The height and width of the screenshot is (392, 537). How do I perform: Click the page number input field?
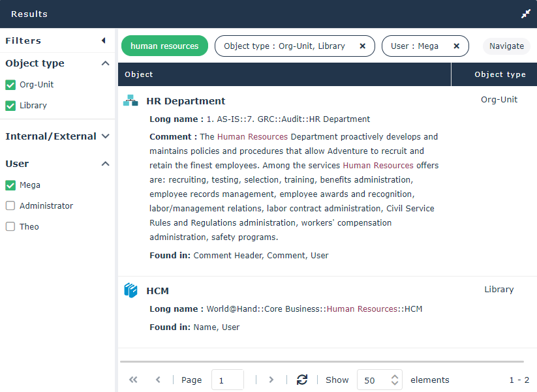(x=227, y=380)
